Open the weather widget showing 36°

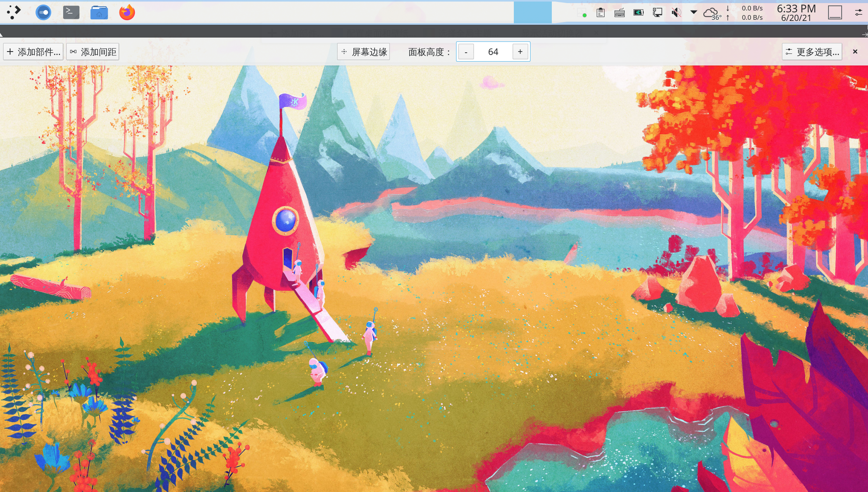(712, 13)
